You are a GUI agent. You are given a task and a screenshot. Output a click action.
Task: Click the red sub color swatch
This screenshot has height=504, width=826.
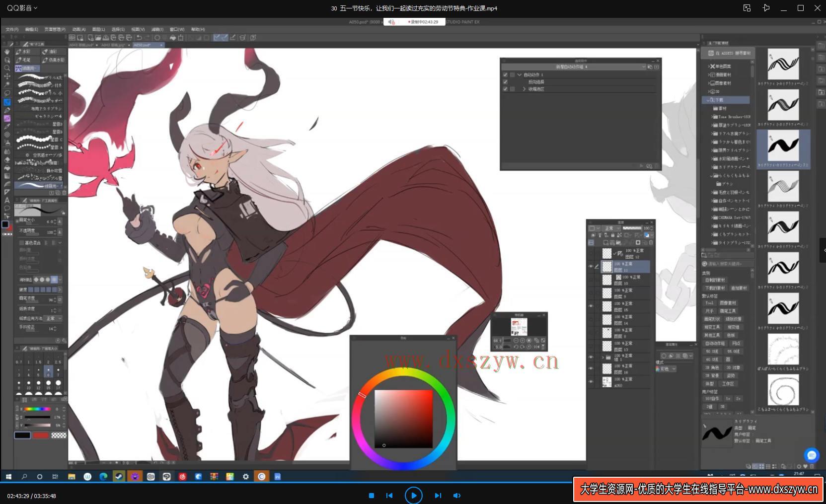coord(41,435)
